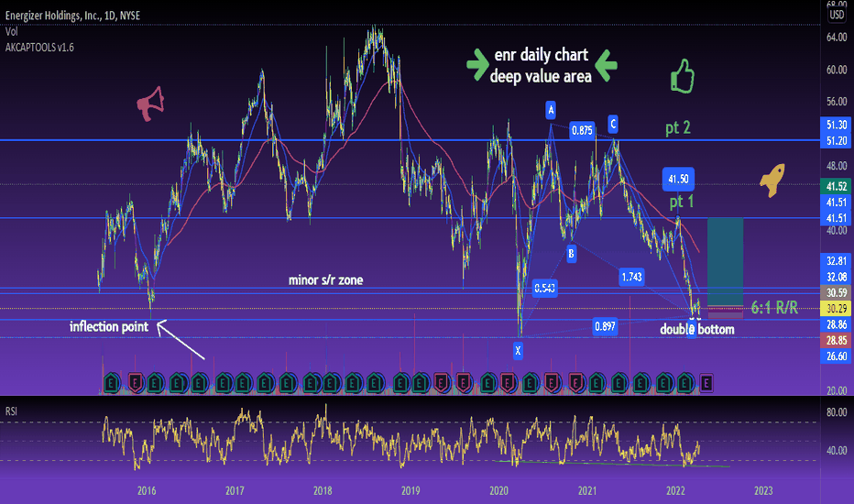Click the orange rocket icon
Screen dimensions: 854x504
[x=772, y=180]
